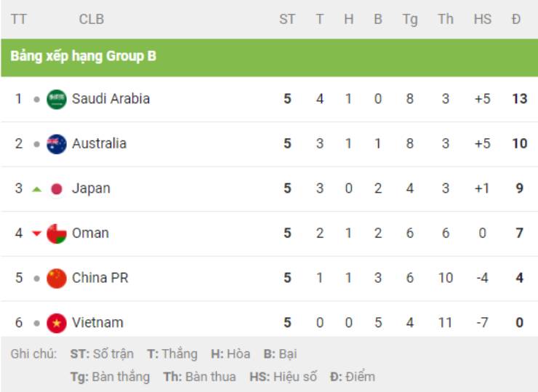Click the grey dot beside Vietnam's rank
Screen dimensions: 538x392
click(x=36, y=324)
